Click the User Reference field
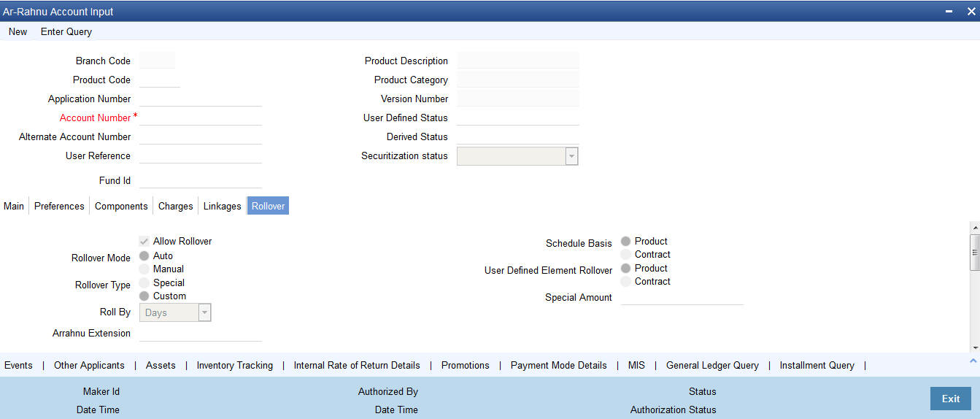The image size is (980, 419). click(200, 155)
